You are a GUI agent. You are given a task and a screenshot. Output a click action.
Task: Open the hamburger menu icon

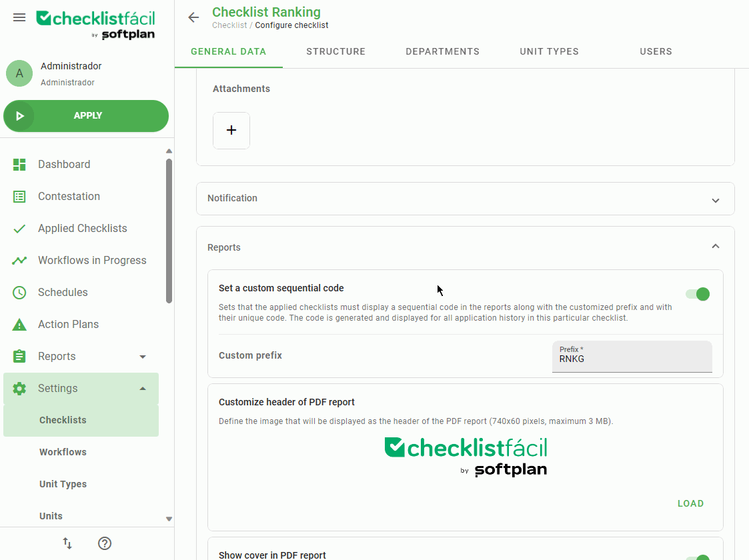pos(19,17)
